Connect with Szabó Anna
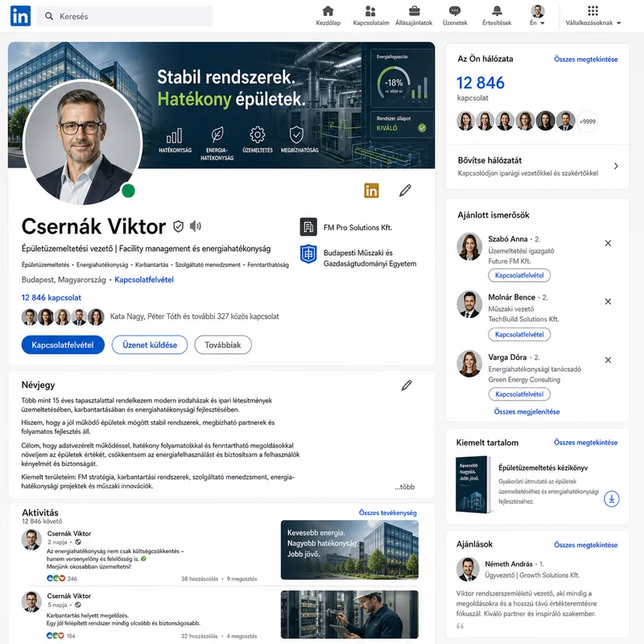Screen dimensions: 644x644 519,275
